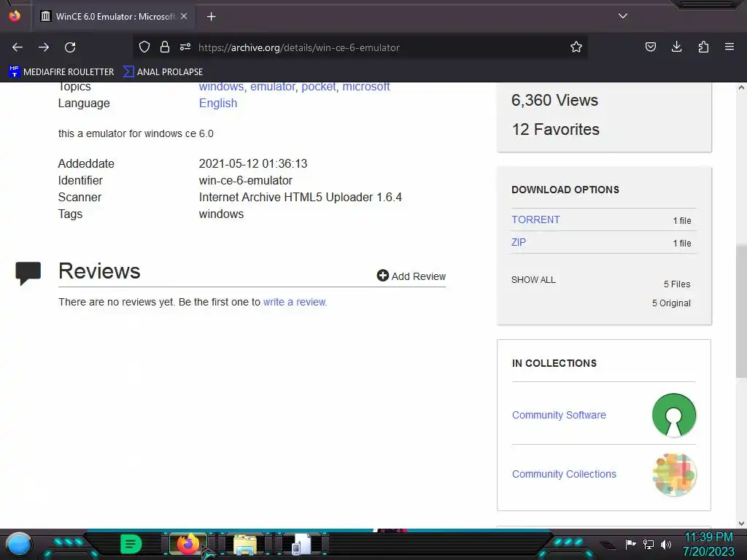Click the network tray icon
Screen dimensions: 747x560
click(x=649, y=544)
